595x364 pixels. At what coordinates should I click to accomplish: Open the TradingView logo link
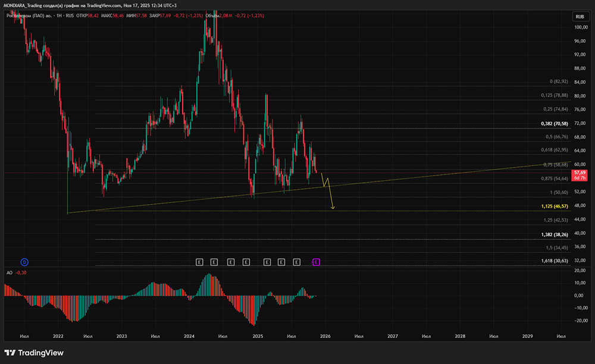(34, 353)
